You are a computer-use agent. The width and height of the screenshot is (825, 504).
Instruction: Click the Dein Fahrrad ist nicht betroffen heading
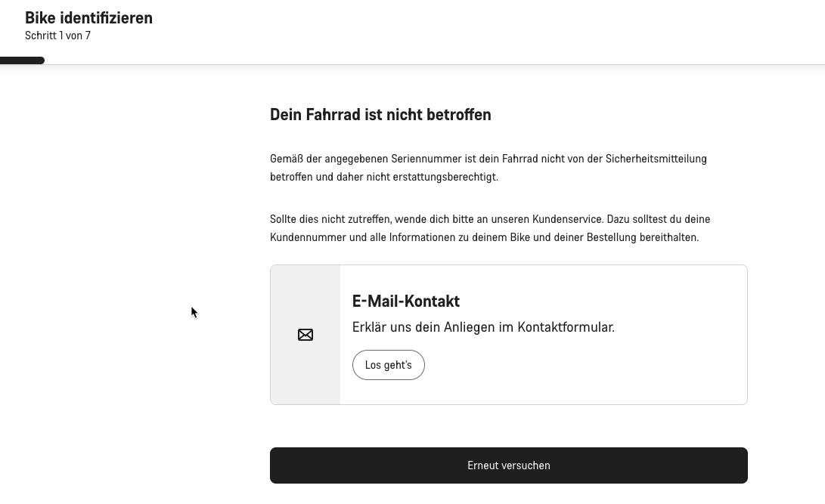pos(380,115)
